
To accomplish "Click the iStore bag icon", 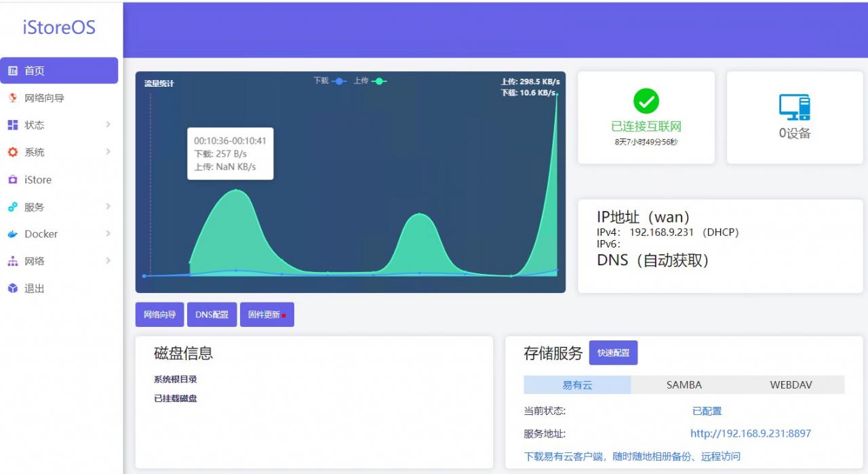I will coord(12,180).
